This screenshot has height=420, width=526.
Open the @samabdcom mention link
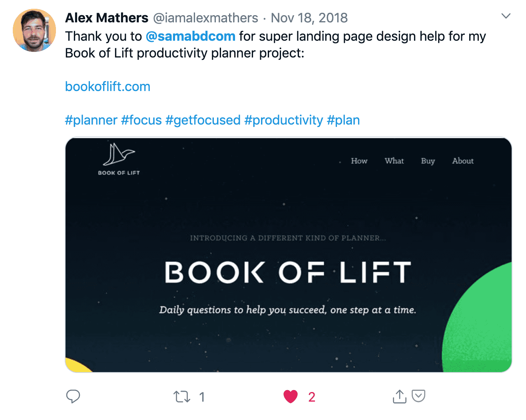[x=190, y=36]
